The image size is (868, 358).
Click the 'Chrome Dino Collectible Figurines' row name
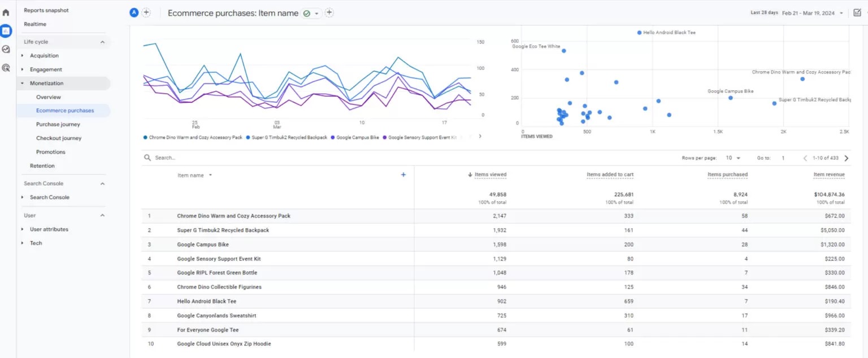[219, 287]
